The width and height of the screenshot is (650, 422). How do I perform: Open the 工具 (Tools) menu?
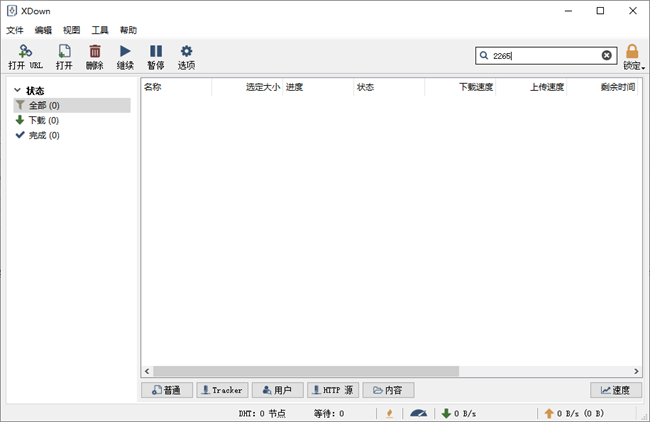(x=100, y=30)
